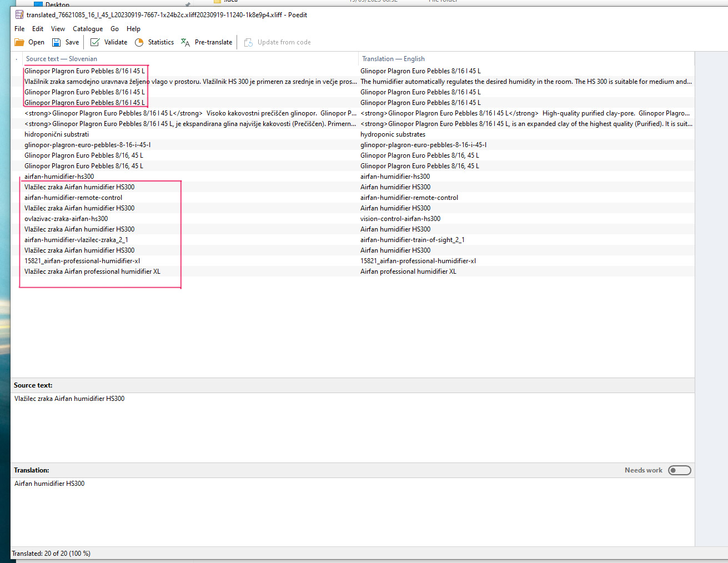This screenshot has width=728, height=563.
Task: Click the Poedit app icon in title bar
Action: (x=19, y=15)
